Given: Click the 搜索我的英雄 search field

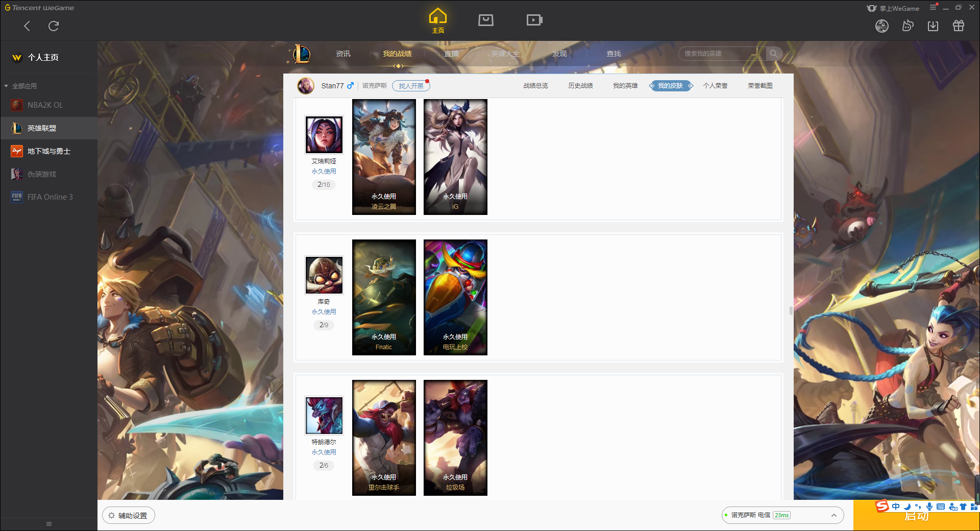Looking at the screenshot, I should (x=722, y=54).
